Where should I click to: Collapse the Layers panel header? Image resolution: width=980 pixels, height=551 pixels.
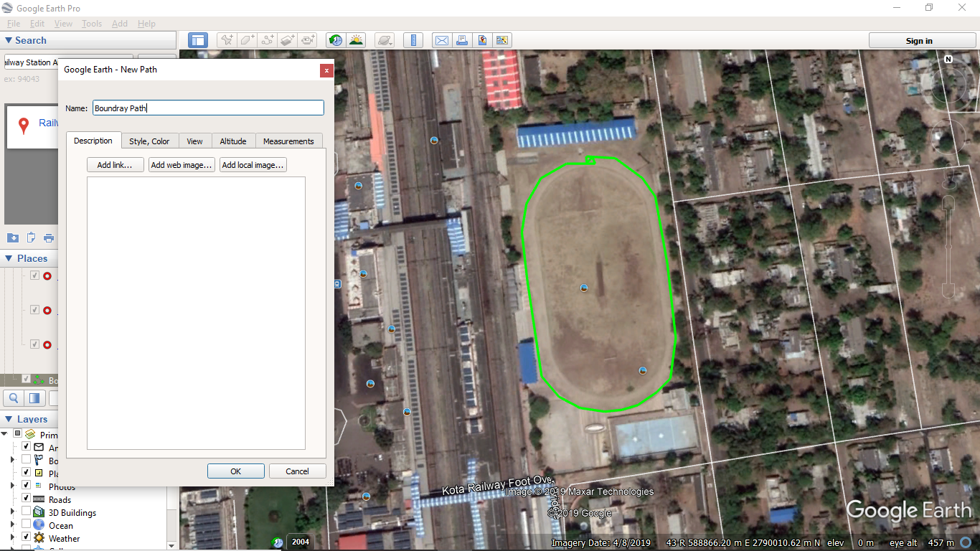coord(9,419)
